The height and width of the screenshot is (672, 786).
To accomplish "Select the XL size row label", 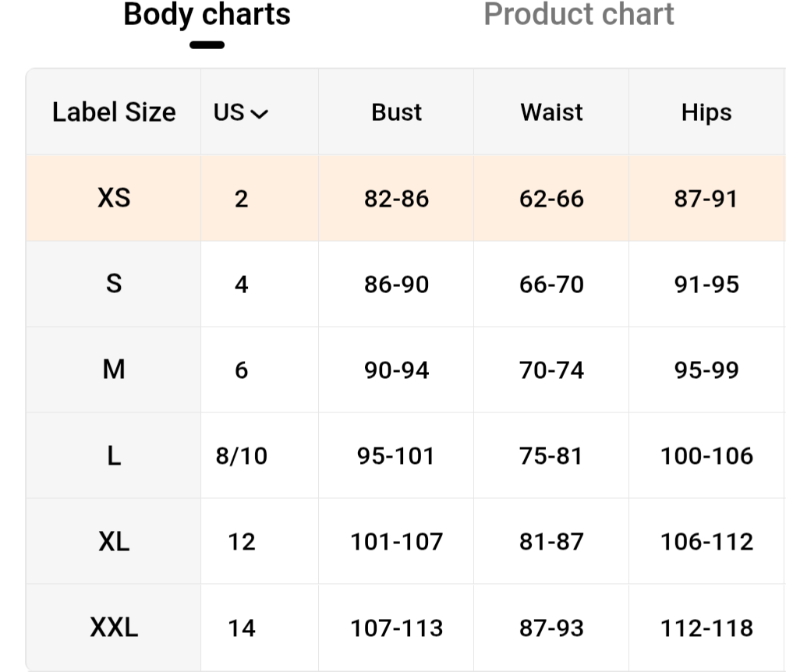I will tap(114, 541).
